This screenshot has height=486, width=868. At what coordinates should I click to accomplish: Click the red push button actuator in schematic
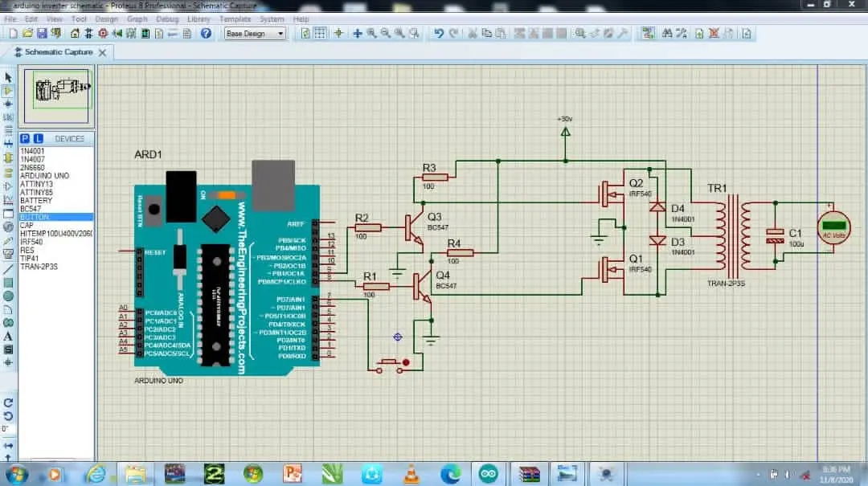pos(406,362)
